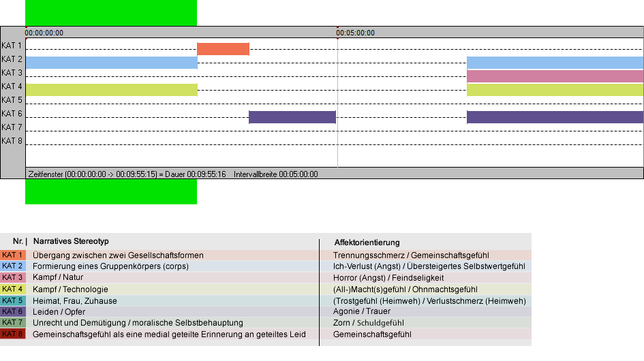Click the short purple KAT 6 bar before 05:00
This screenshot has width=644, height=361.
pyautogui.click(x=292, y=117)
